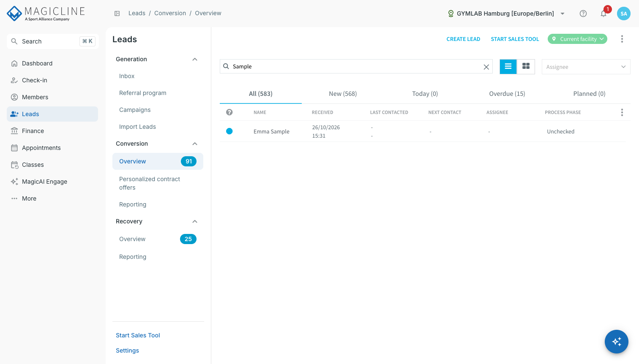Viewport: 639px width, 364px height.
Task: Clear the Sample search text
Action: click(486, 67)
